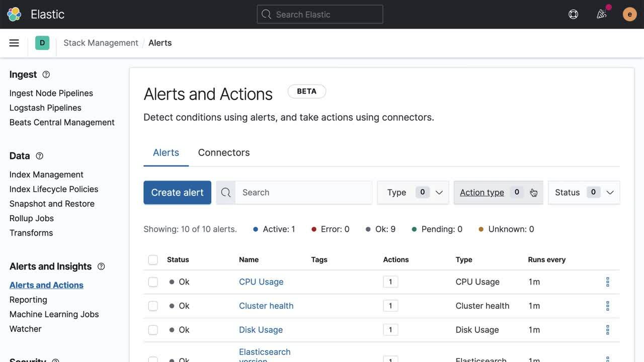Switch to the Connectors tab
Screen dimensions: 644x362
[x=224, y=152]
